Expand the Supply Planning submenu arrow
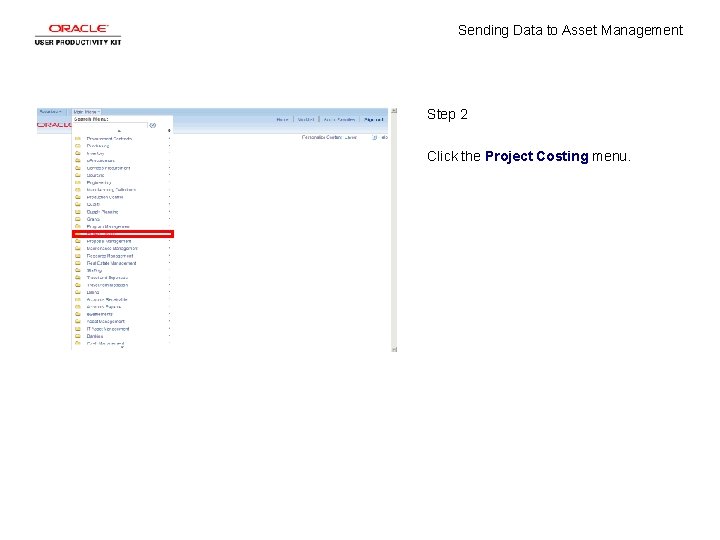Screen dimensions: 720x540 tap(169, 212)
